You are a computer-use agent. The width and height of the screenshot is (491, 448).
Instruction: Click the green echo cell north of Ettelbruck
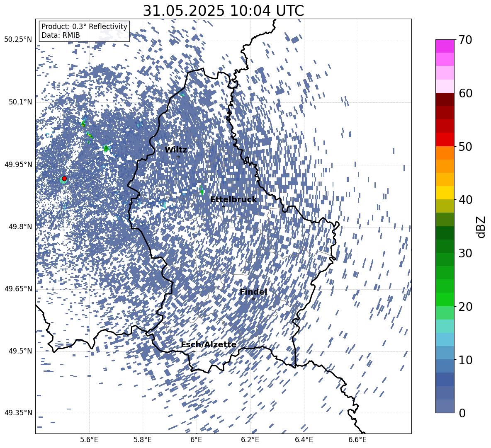[202, 190]
